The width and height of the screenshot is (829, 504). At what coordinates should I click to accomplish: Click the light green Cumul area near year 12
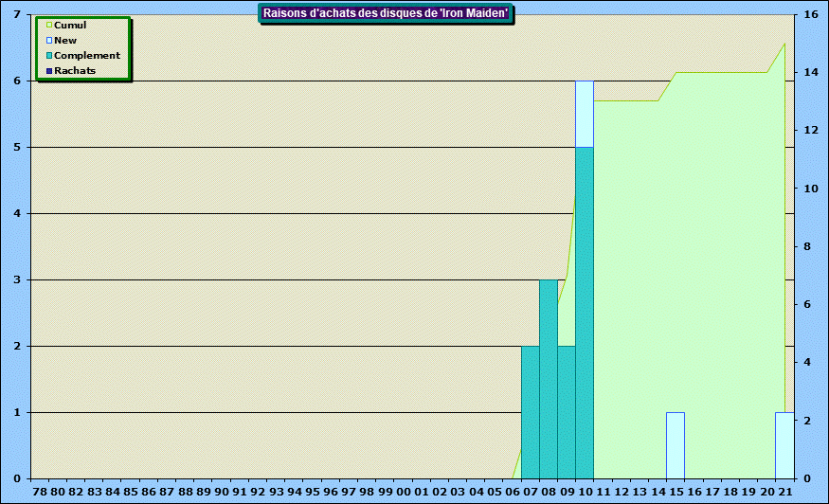tap(621, 284)
